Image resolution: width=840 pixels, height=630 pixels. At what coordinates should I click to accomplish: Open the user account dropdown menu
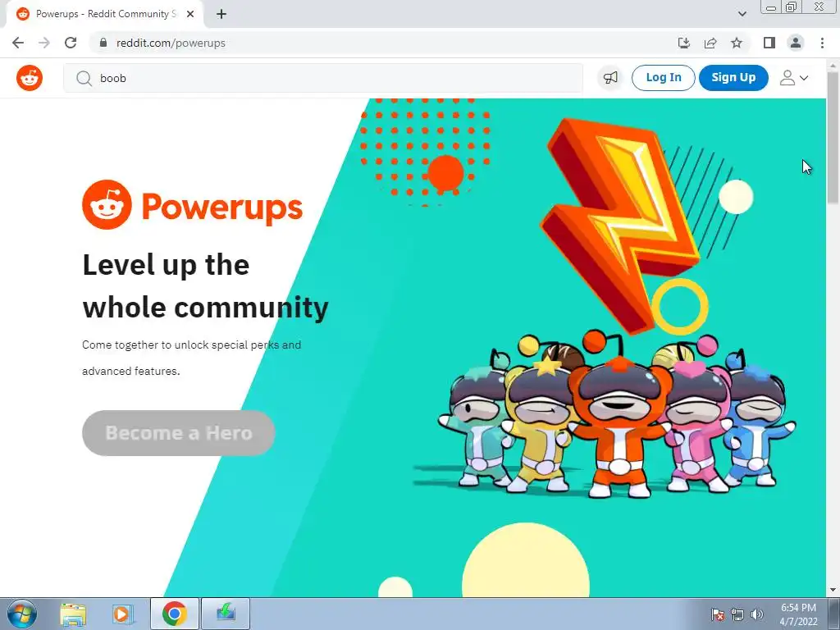793,78
